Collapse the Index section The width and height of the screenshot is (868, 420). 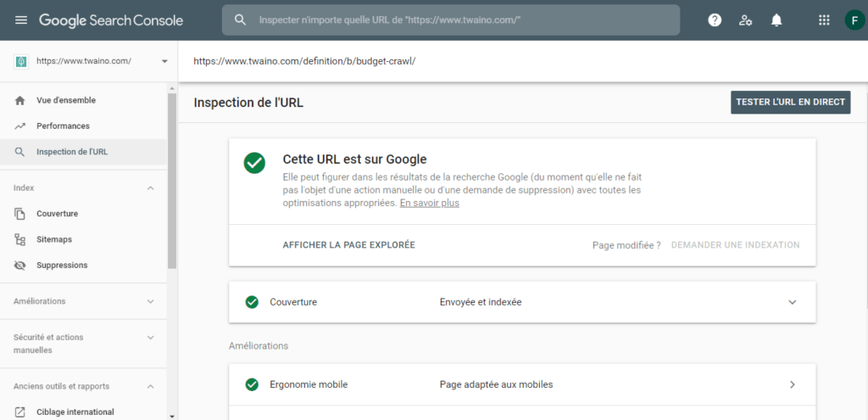151,188
